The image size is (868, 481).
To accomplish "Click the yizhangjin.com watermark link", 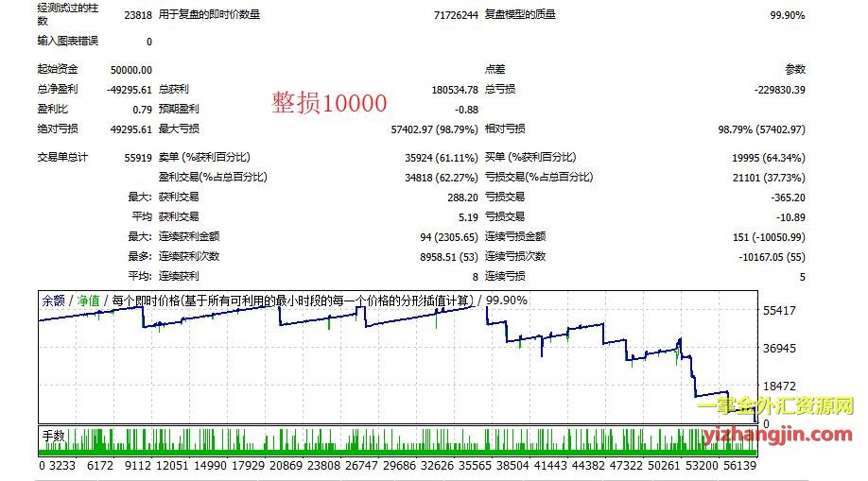I will pos(774,434).
